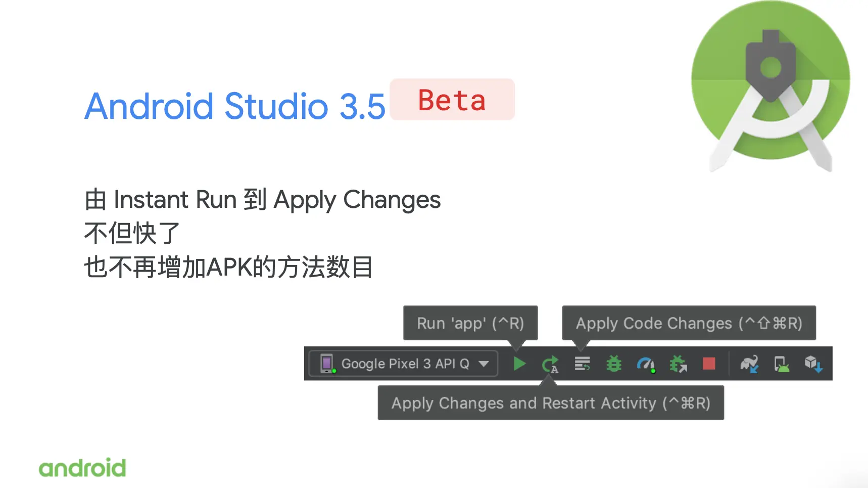This screenshot has width=868, height=488.
Task: Click Attach Debugger to Process icon
Action: pos(678,364)
